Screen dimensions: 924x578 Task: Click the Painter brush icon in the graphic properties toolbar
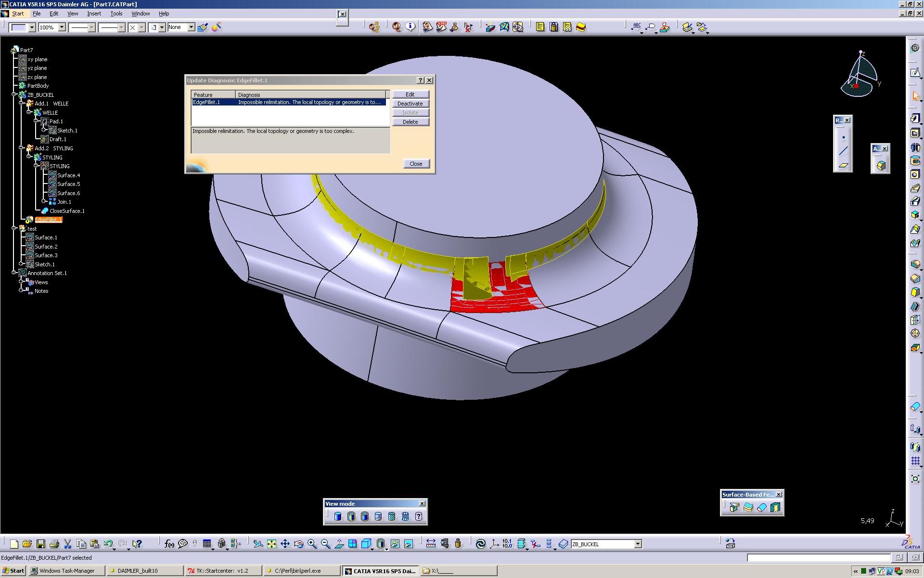pos(203,27)
